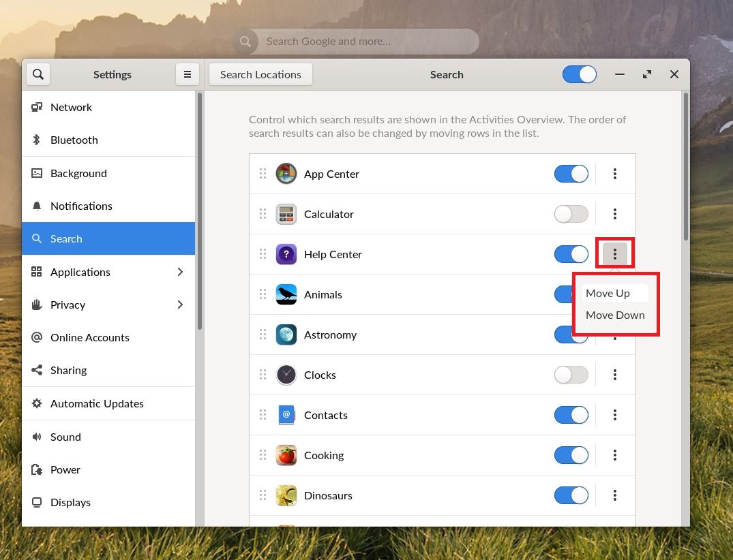Open the Clocks row options menu

(615, 375)
